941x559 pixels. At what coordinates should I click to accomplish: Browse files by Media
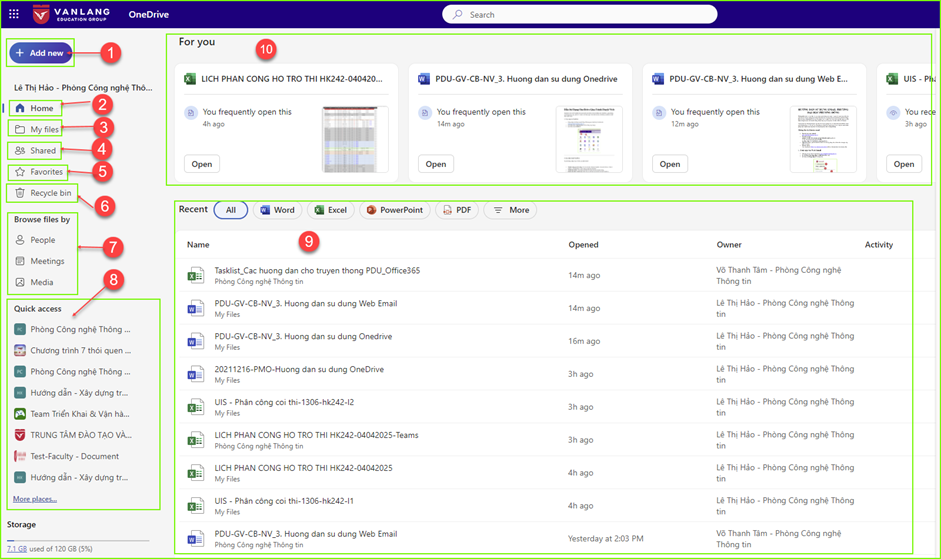(x=42, y=282)
